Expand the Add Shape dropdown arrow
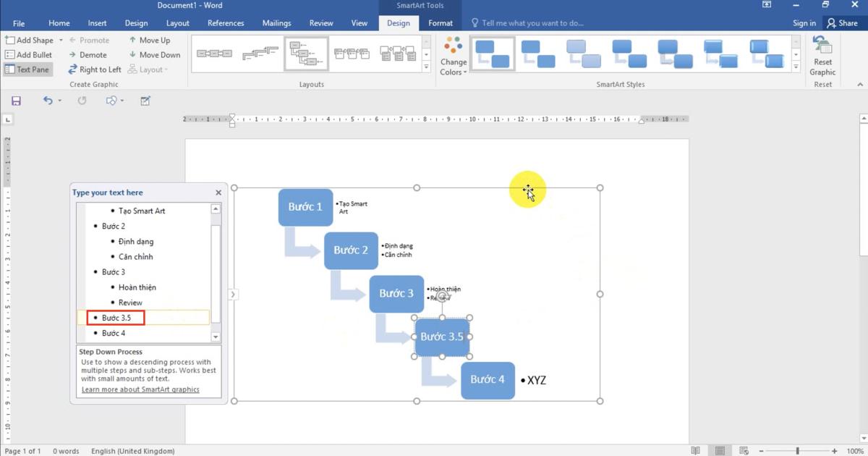Screen dimensions: 868x456 click(61, 41)
